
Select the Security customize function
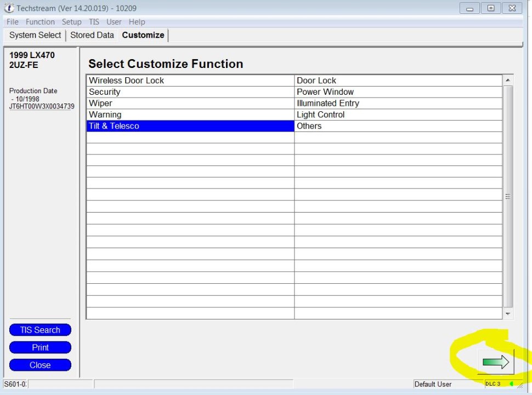tap(190, 92)
